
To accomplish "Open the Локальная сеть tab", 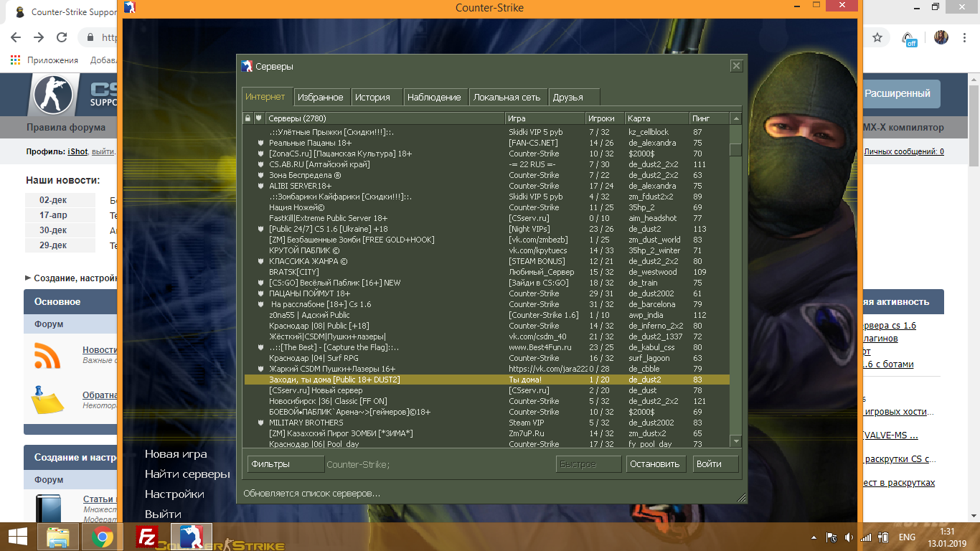I will point(507,97).
